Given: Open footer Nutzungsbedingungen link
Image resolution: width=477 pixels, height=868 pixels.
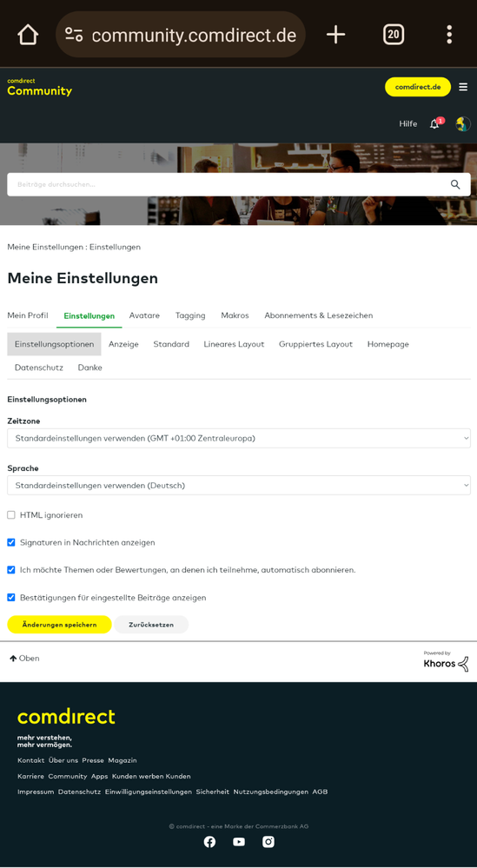Looking at the screenshot, I should pyautogui.click(x=270, y=792).
